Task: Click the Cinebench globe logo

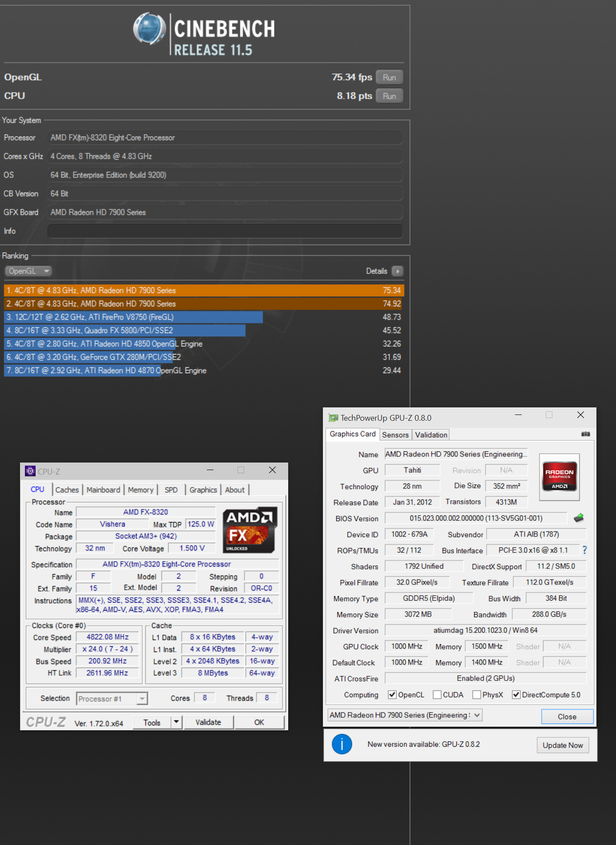Action: [x=149, y=29]
